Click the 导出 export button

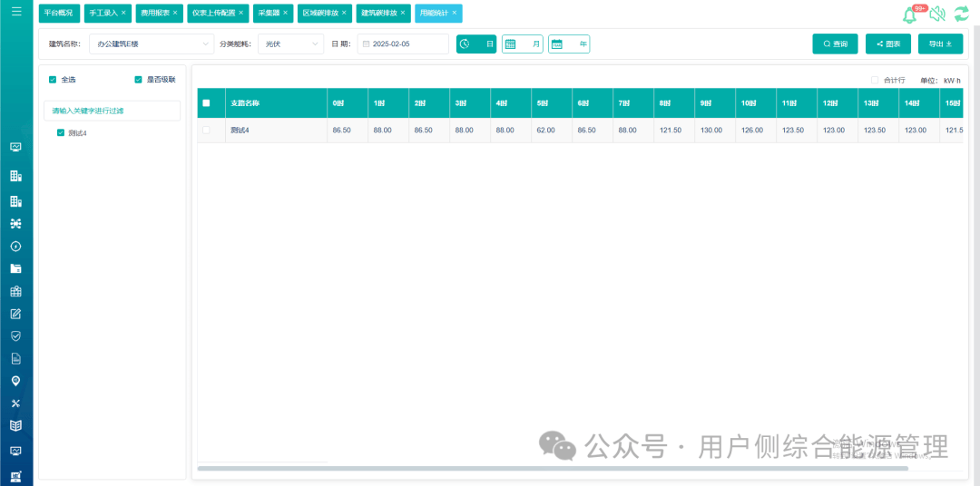pyautogui.click(x=941, y=44)
